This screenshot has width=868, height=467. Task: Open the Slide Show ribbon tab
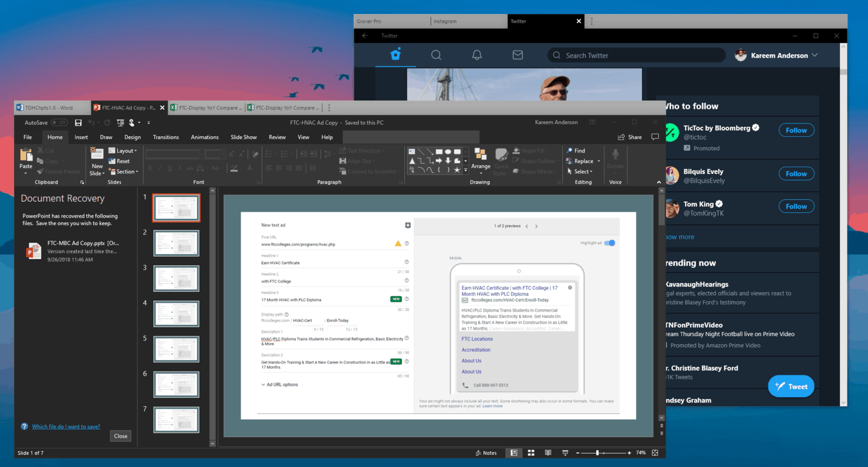[244, 137]
